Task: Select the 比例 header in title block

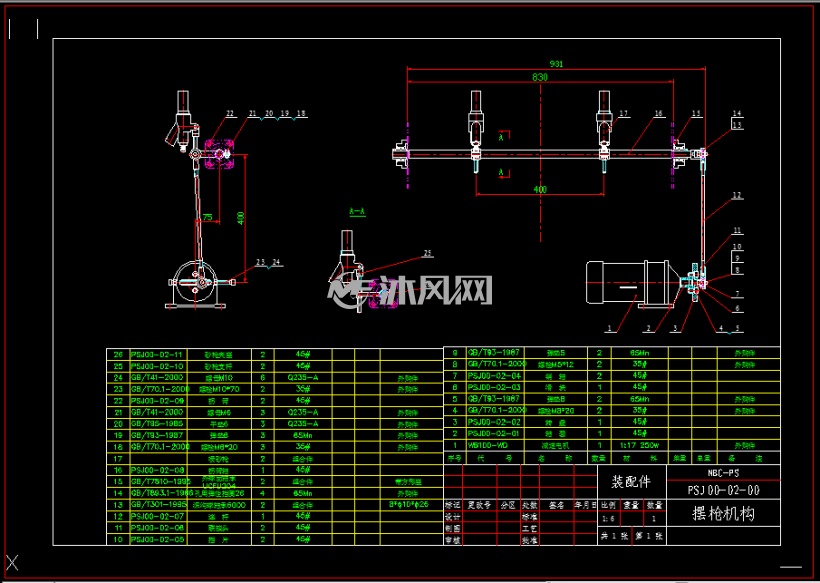Action: (608, 505)
